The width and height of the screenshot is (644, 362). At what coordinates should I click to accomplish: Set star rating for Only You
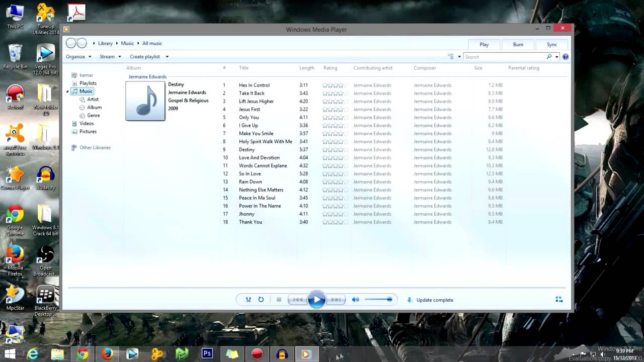click(335, 117)
